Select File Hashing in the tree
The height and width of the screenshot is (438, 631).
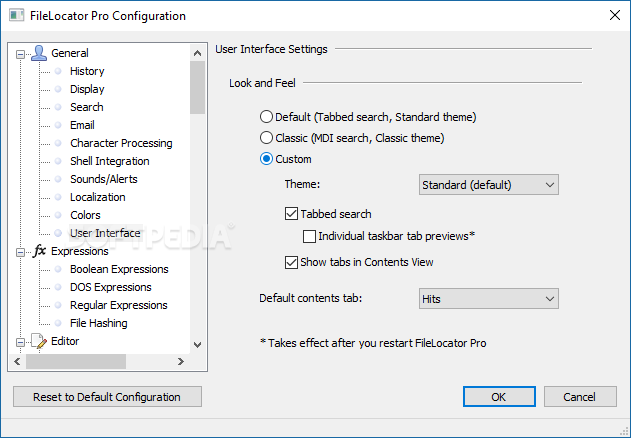(x=99, y=323)
